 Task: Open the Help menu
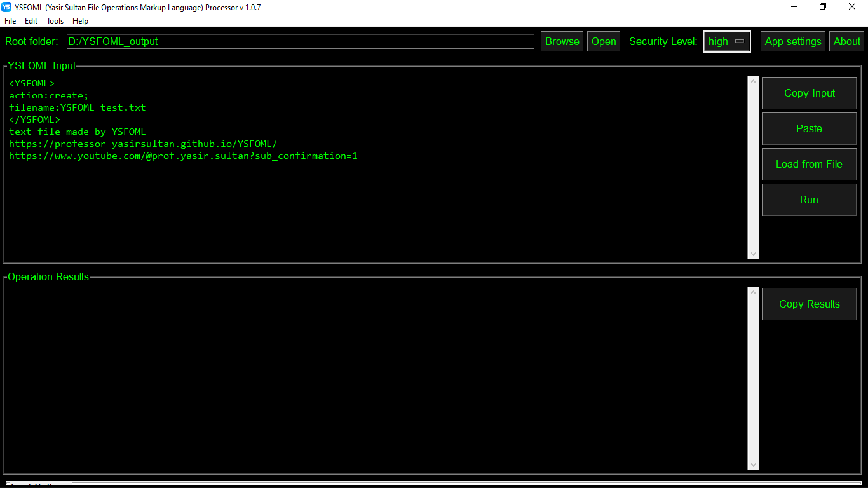click(80, 21)
